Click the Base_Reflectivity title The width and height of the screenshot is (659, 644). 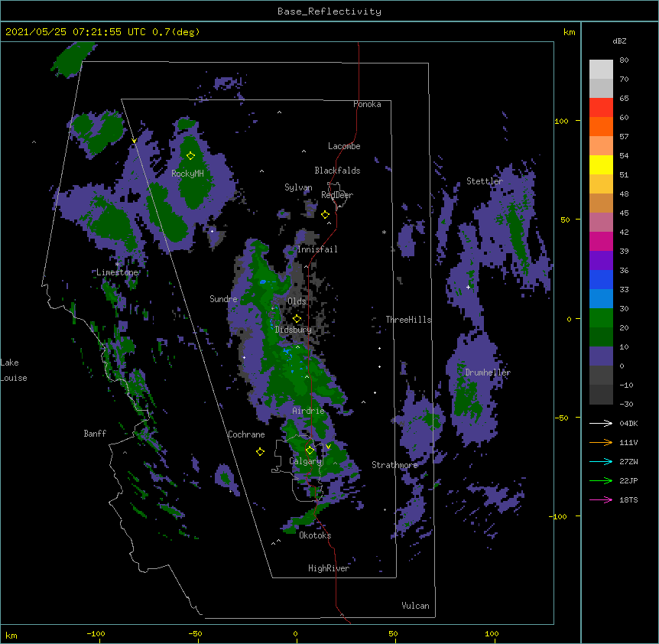pos(329,11)
